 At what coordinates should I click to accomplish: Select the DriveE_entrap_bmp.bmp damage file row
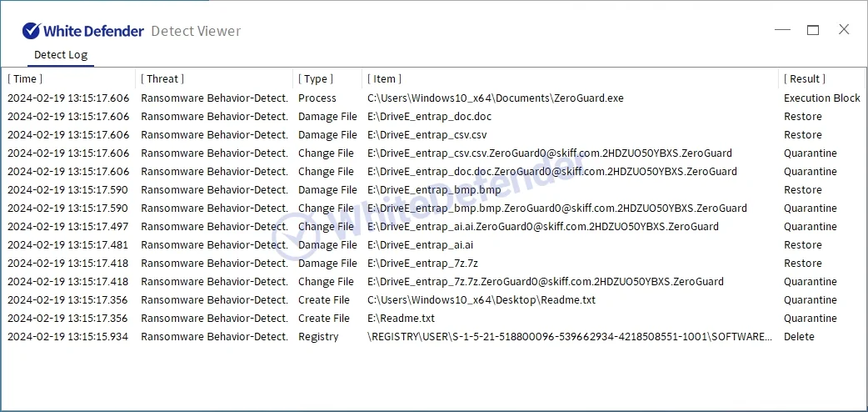(434, 190)
